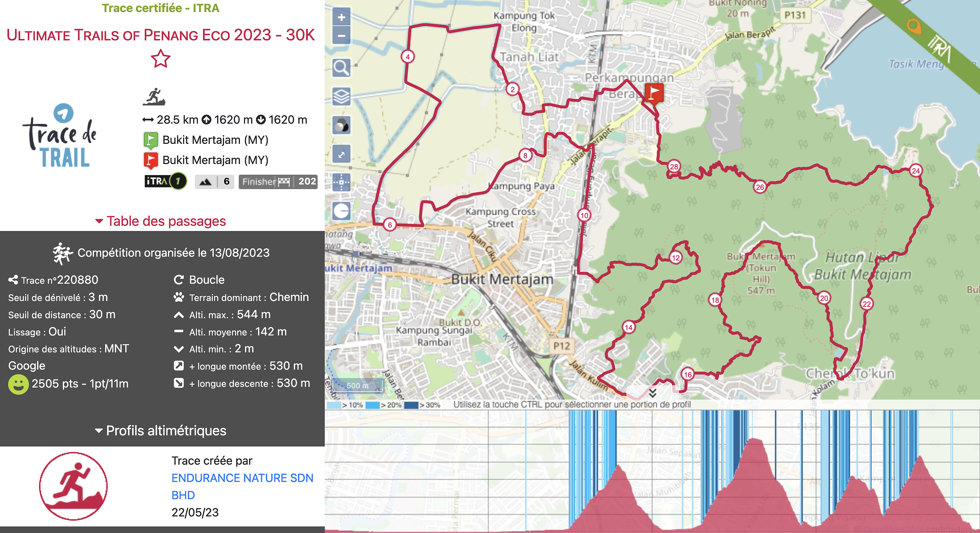
Task: Click the green start flag for Bukit Mertajam
Action: (151, 140)
